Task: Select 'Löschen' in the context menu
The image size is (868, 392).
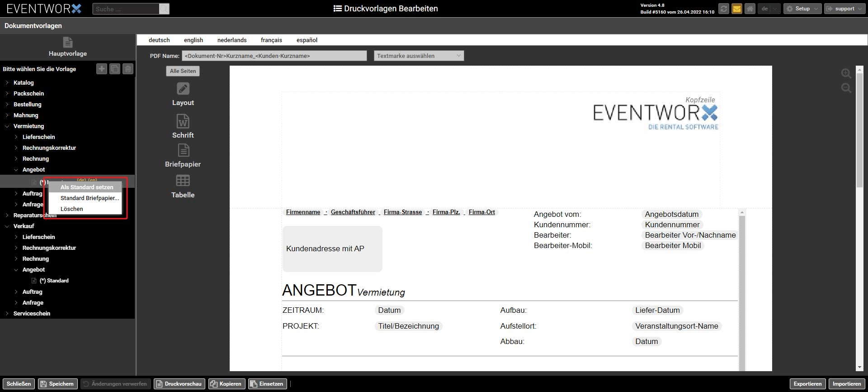Action: (72, 209)
